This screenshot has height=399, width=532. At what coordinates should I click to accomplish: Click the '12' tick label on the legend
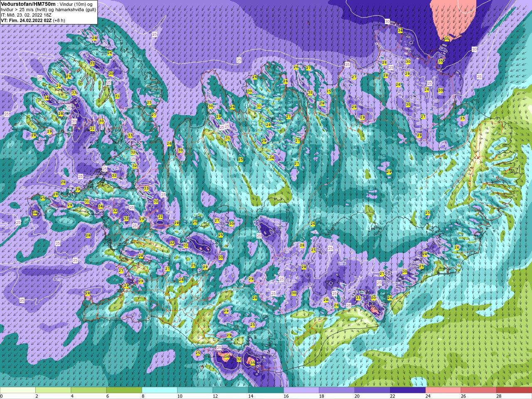coord(215,396)
